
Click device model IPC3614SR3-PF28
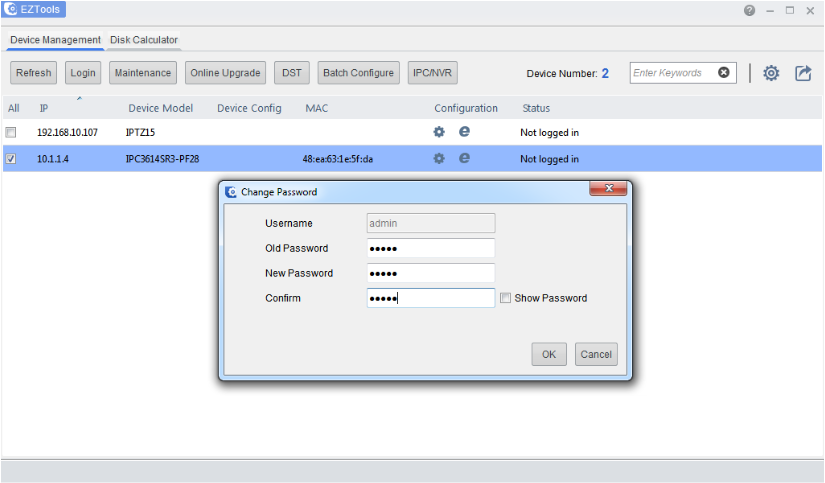[162, 158]
